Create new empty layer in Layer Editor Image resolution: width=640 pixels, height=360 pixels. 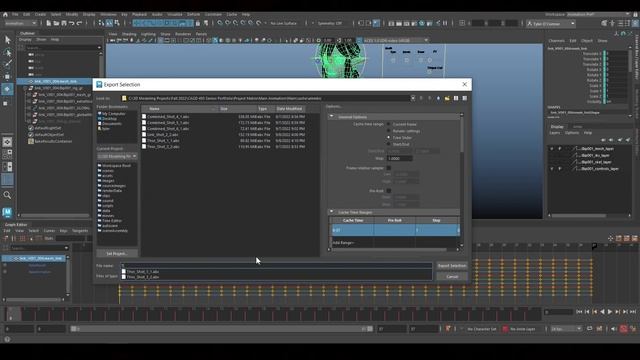pos(620,140)
